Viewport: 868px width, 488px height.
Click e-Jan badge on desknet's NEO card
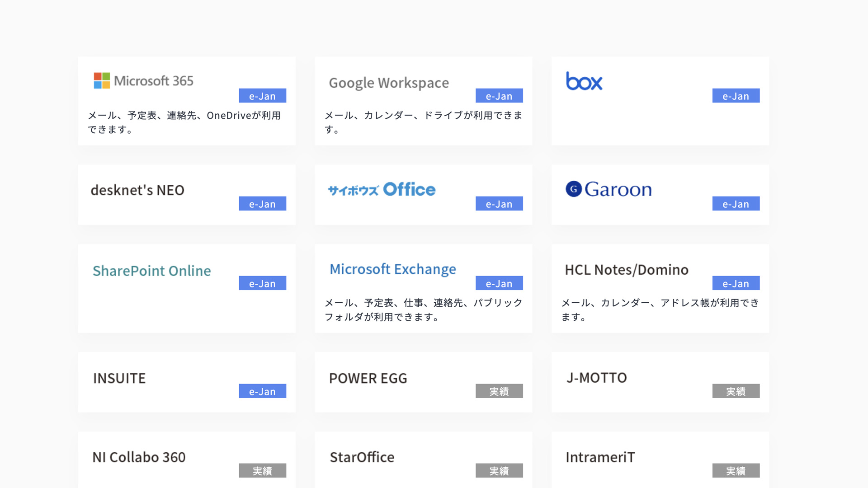[x=263, y=204]
